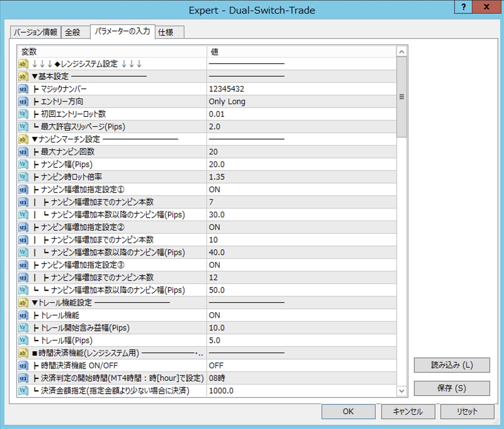Click the icon beside 初回エントリーロット数
The image size is (504, 429).
click(x=23, y=114)
